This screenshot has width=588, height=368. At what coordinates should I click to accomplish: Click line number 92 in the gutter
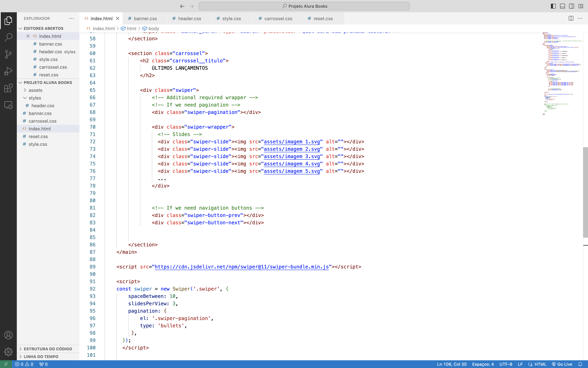coord(93,289)
